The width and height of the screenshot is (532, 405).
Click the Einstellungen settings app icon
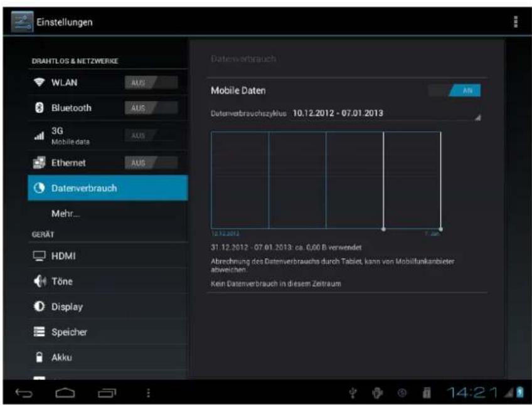click(22, 22)
